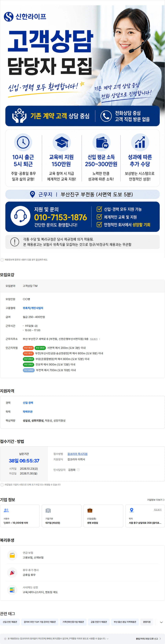Click the map pin icon in 위치 card
The image size is (165, 644).
[x=131, y=510]
